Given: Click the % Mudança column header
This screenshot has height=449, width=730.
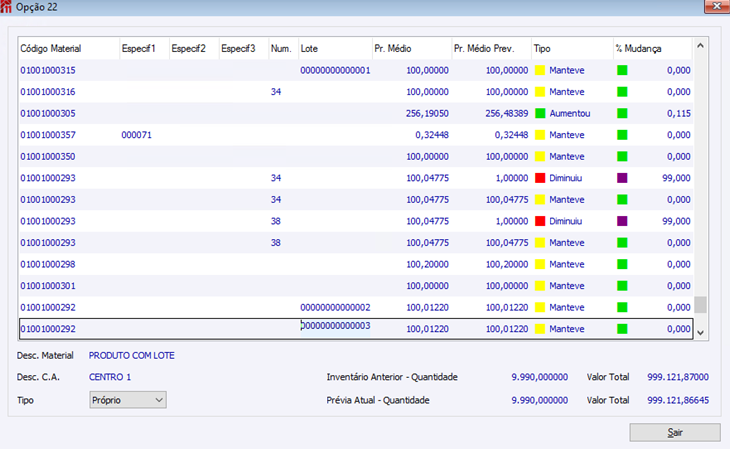Looking at the screenshot, I should point(653,48).
